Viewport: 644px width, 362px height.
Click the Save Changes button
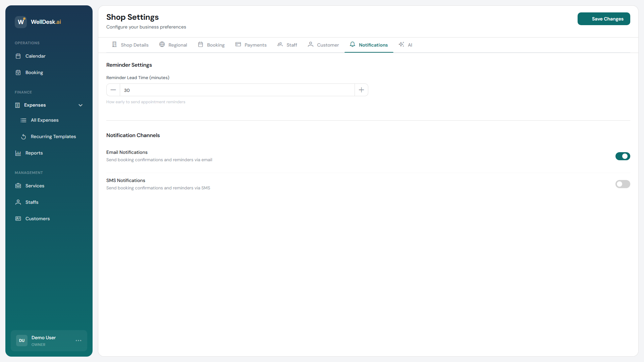coord(604,19)
